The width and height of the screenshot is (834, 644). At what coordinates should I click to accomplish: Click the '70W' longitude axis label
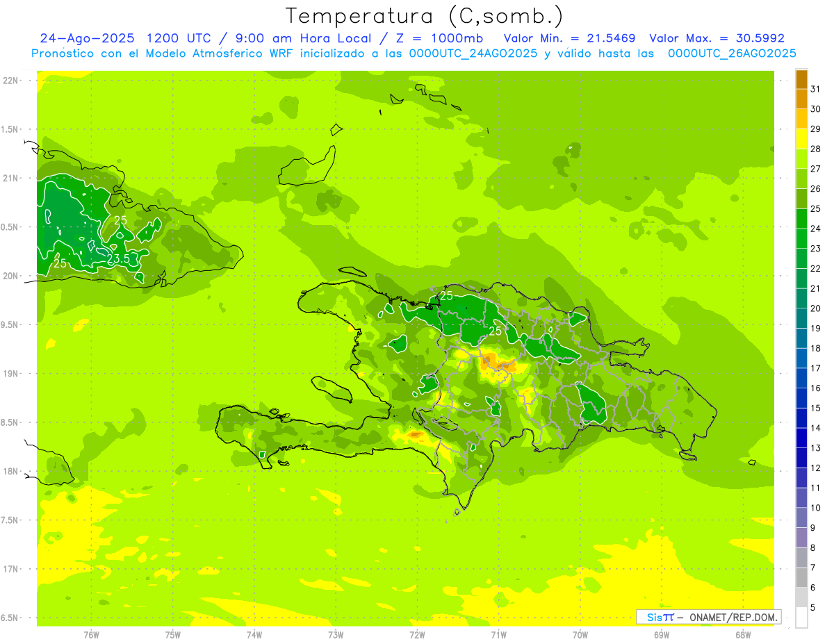(x=580, y=635)
